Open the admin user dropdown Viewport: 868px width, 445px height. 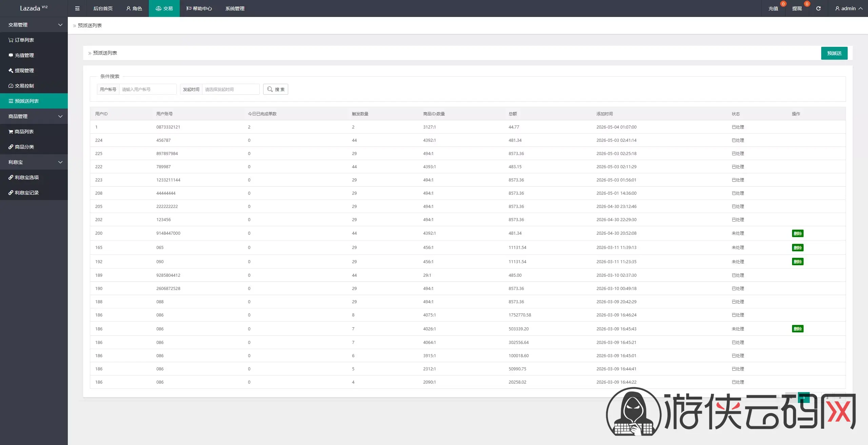click(849, 8)
